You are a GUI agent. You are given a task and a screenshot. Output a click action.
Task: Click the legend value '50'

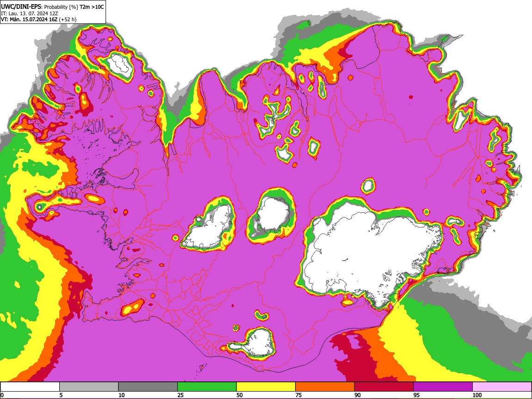[240, 395]
